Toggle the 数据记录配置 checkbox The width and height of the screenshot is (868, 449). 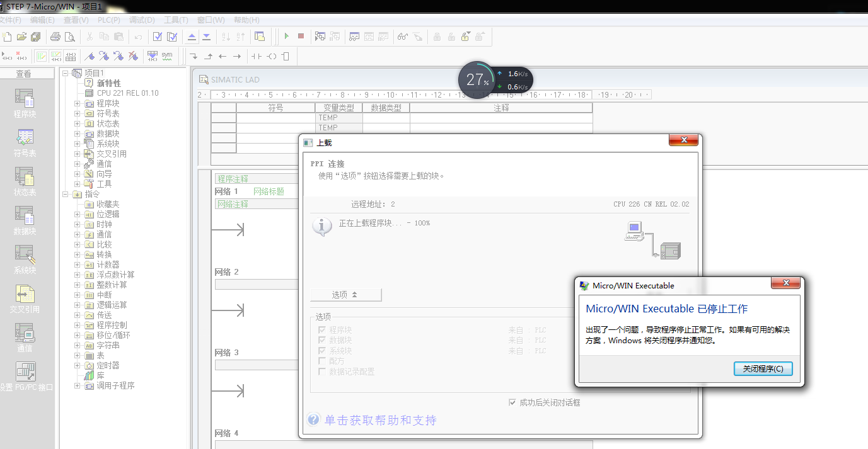click(322, 372)
